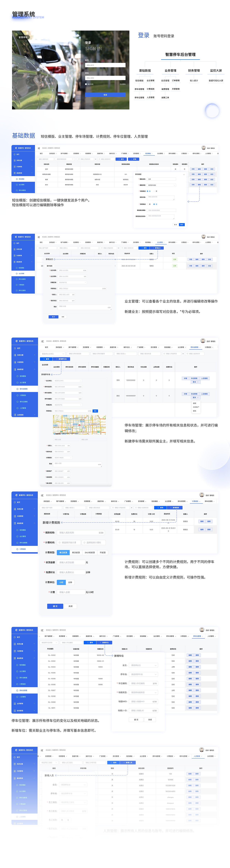230x868 pixels.
Task: Click the user avatar on 停车位管理 screen
Action: 202,630
